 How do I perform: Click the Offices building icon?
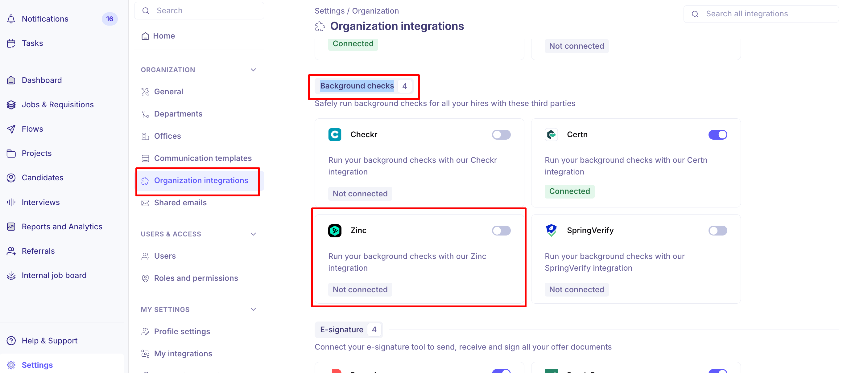click(145, 136)
